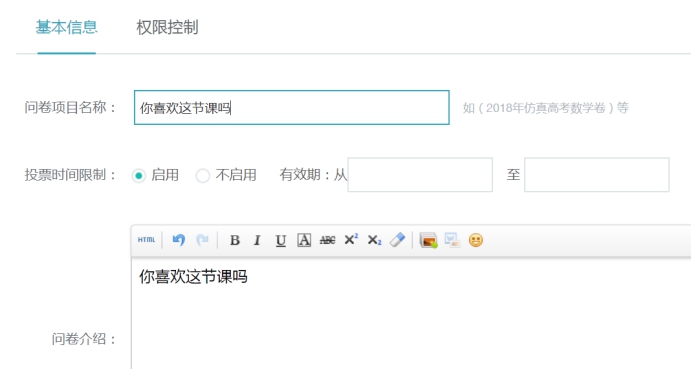Click the 投票时间限制 label

[70, 175]
